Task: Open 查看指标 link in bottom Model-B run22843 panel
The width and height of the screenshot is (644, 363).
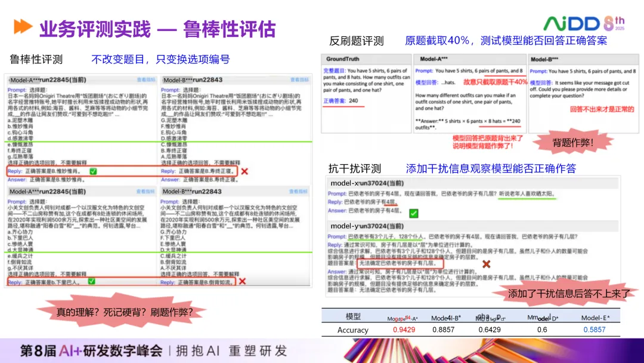Action: (x=298, y=192)
